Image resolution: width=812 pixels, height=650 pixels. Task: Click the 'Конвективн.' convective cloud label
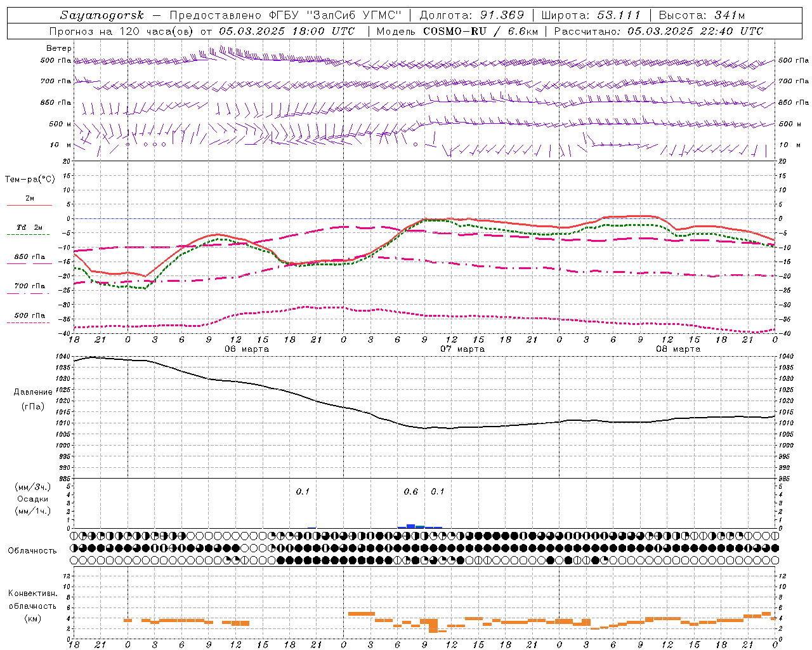tap(32, 594)
